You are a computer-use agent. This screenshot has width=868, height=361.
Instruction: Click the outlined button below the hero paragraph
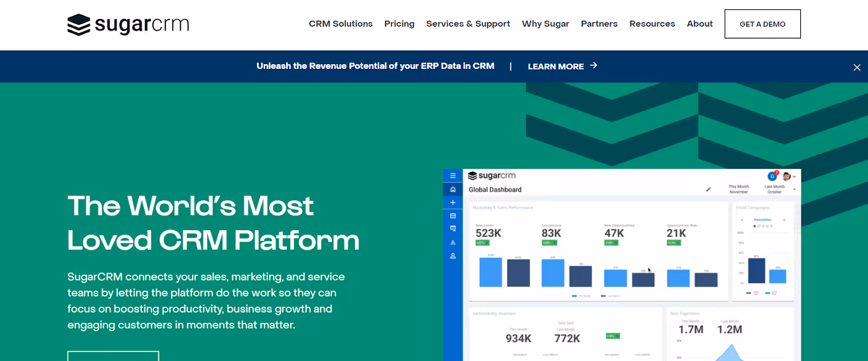coord(113,356)
